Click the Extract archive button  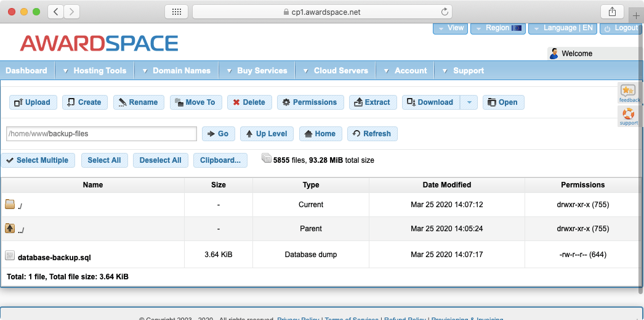(x=372, y=102)
